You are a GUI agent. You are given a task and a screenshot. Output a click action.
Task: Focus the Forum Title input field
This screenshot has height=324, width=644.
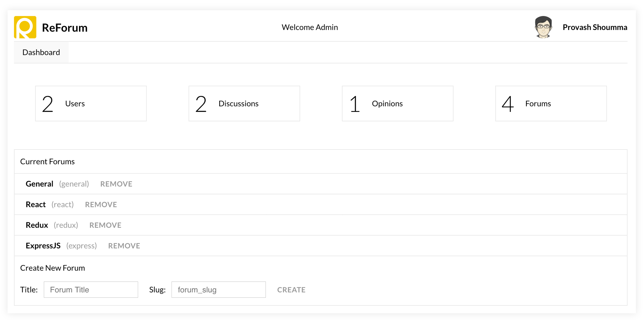[91, 290]
